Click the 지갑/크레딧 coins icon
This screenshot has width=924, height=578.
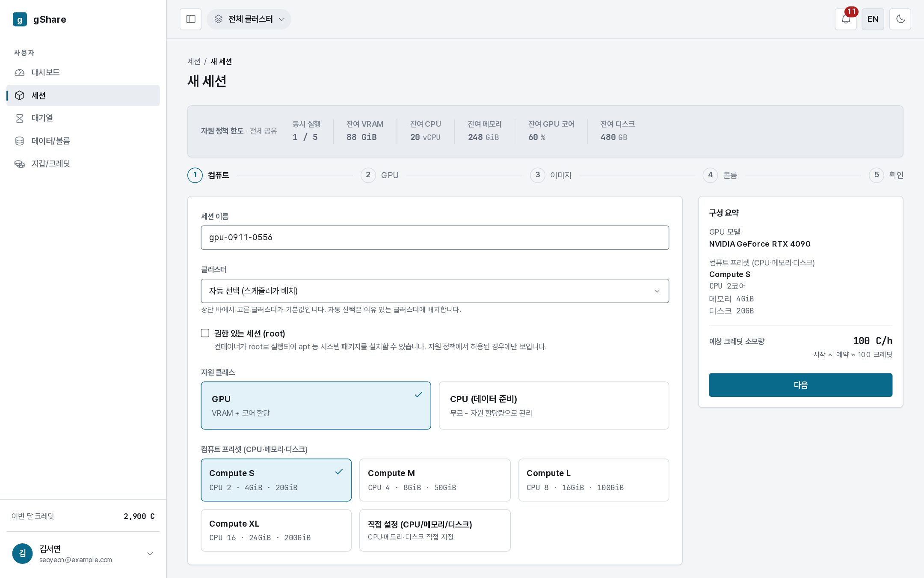[x=20, y=164]
